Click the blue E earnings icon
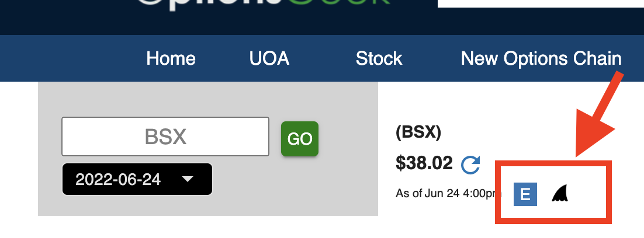This screenshot has height=238, width=644. click(525, 194)
